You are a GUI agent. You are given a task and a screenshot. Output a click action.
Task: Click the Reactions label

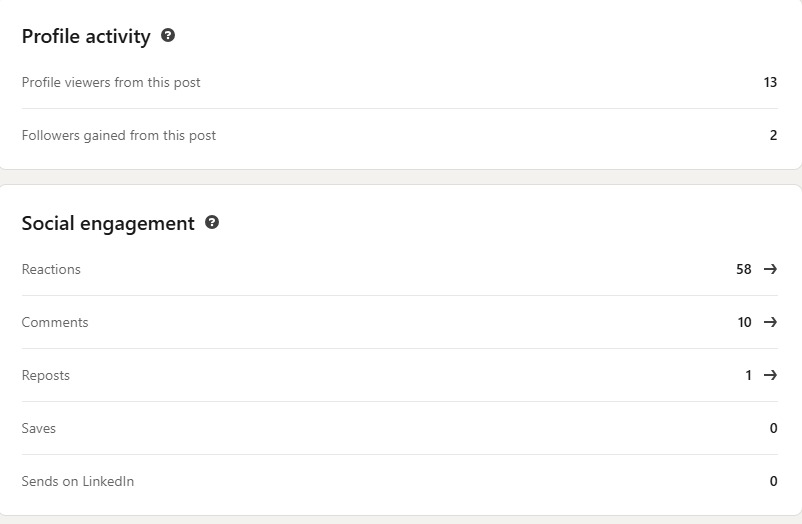coord(51,269)
